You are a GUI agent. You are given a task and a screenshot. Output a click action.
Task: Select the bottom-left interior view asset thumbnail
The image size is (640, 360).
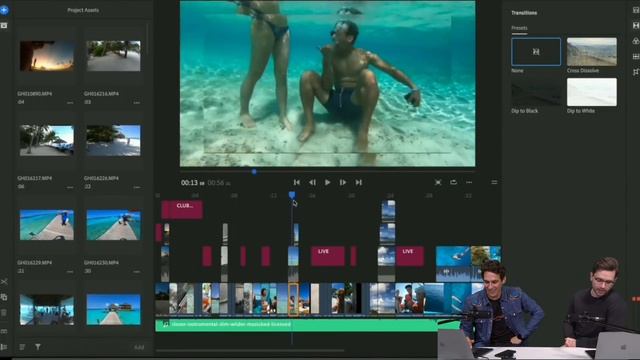coord(47,309)
